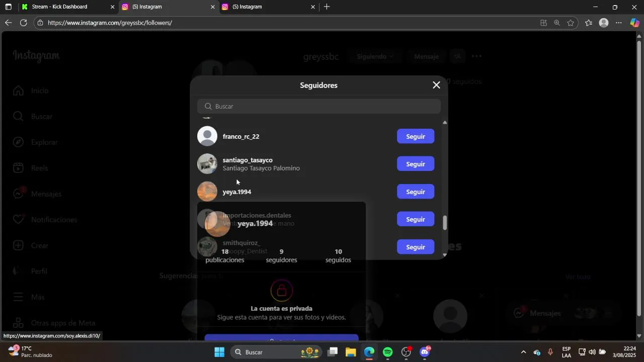Viewport: 644px width, 362px height.
Task: Open santiago_tasayco username link
Action: 248,160
